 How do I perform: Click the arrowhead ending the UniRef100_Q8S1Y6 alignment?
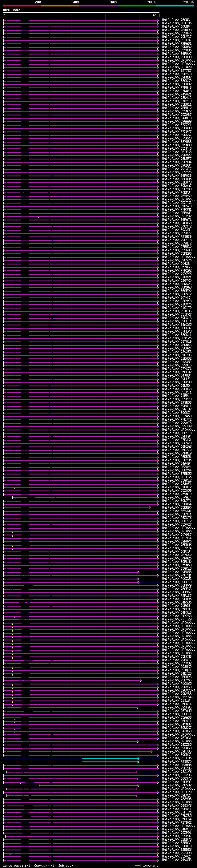click(x=137, y=772)
